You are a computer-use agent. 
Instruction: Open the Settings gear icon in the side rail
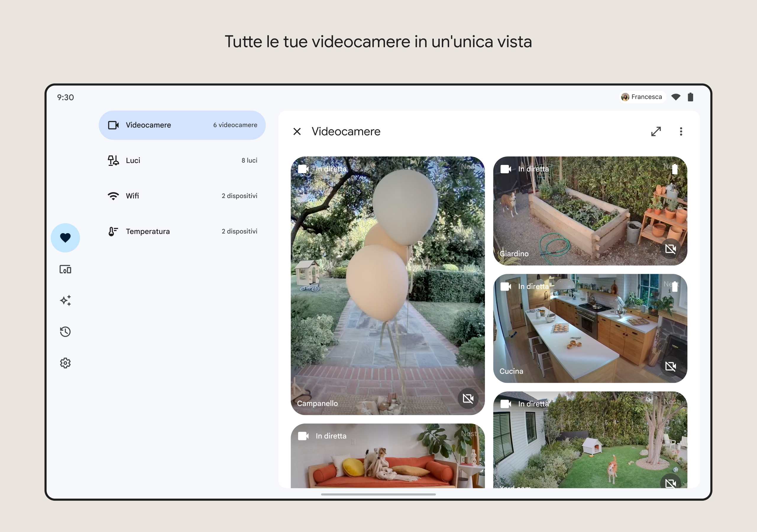(x=65, y=363)
